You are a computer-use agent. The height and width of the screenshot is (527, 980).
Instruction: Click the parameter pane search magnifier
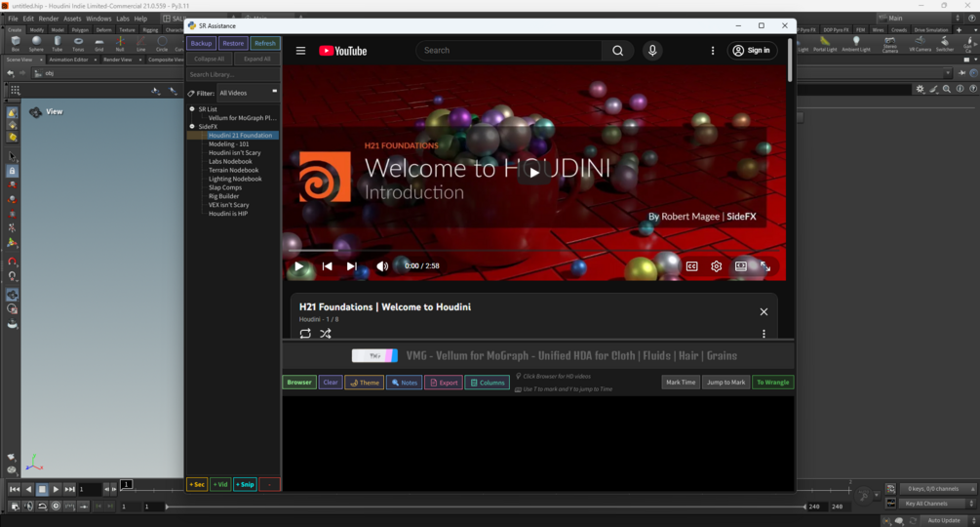click(947, 90)
